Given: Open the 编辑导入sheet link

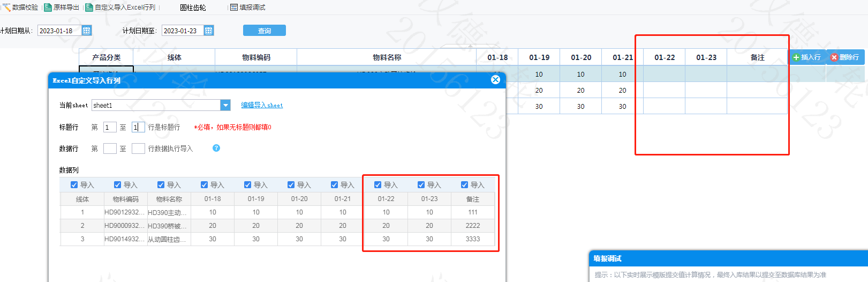Looking at the screenshot, I should [x=262, y=105].
